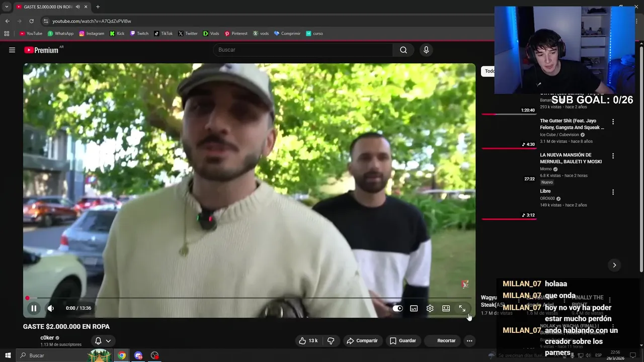The height and width of the screenshot is (362, 644).
Task: Click the next arrow in the sidebar shelf
Action: click(614, 265)
